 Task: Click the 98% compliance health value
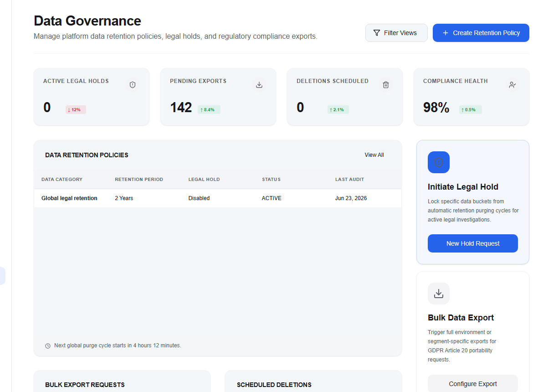coord(436,108)
